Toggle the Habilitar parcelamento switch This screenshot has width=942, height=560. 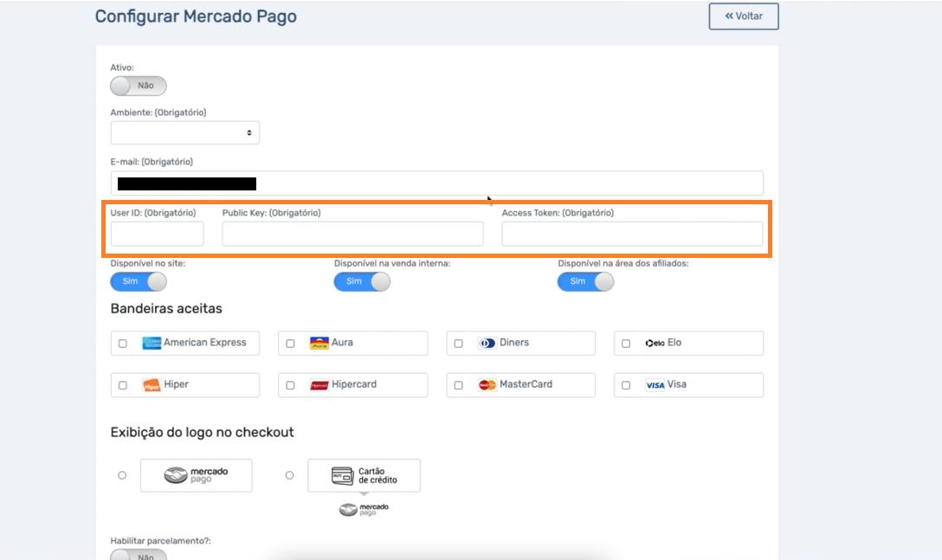point(139,554)
